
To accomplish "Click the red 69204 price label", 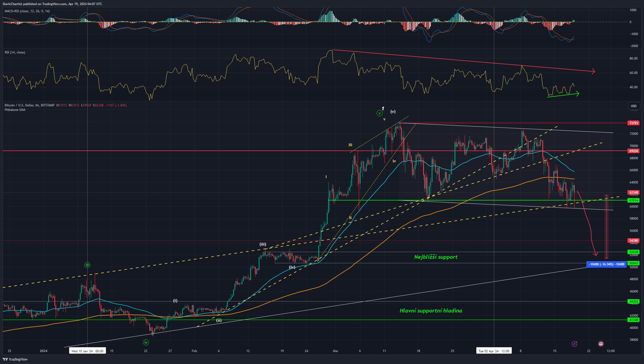I will click(x=633, y=151).
